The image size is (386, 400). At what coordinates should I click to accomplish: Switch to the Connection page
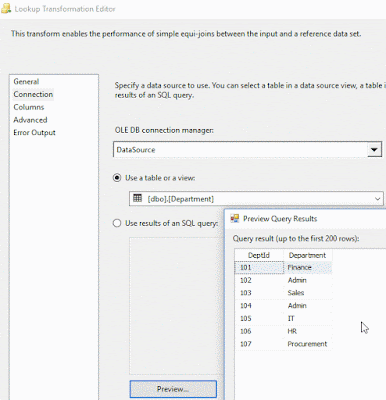(x=33, y=94)
